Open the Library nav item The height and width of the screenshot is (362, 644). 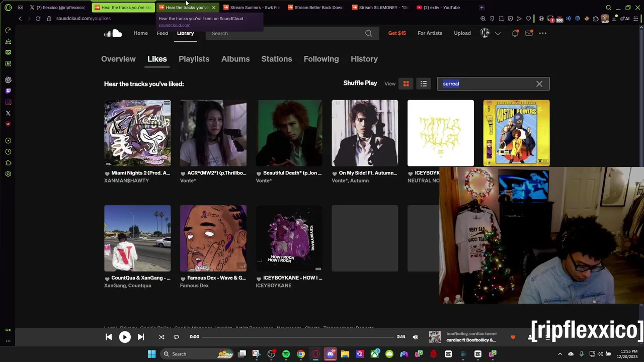185,33
